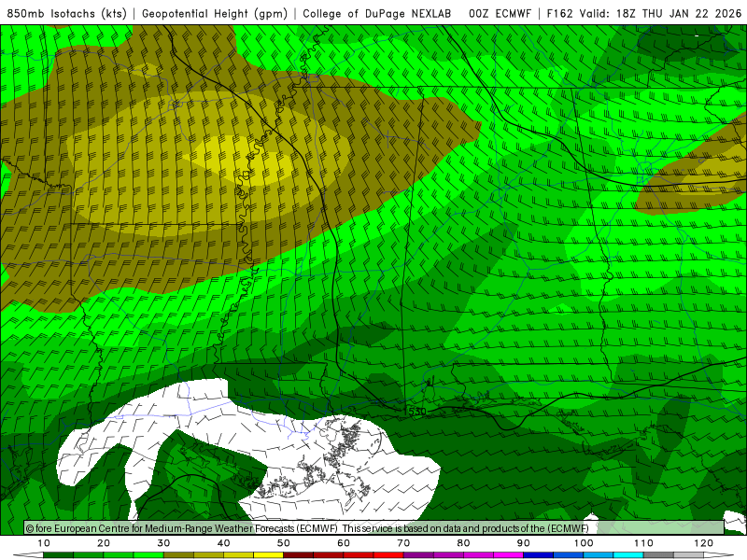The height and width of the screenshot is (560, 747).
Task: Click the '00Z ECMWF' model run label
Action: (x=500, y=13)
